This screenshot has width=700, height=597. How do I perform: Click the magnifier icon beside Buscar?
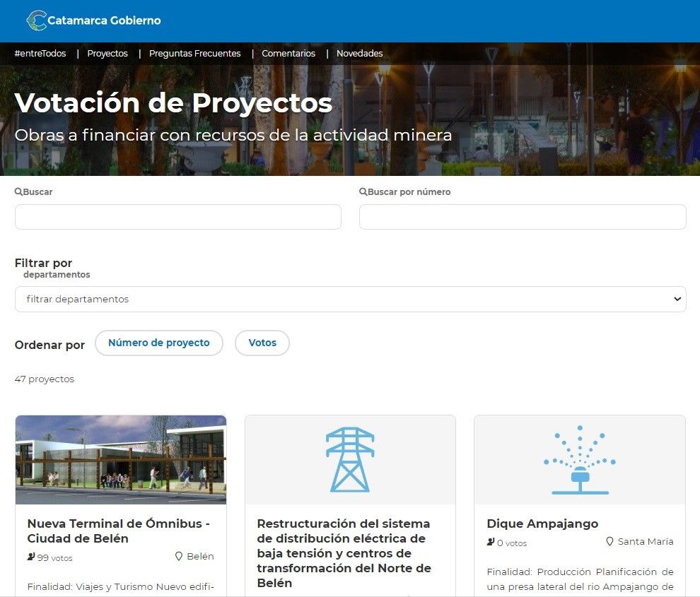tap(19, 191)
